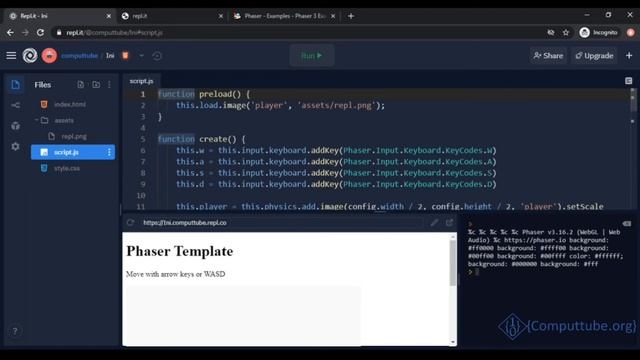Open the packages cube sidebar icon
640x360 pixels.
(16, 126)
